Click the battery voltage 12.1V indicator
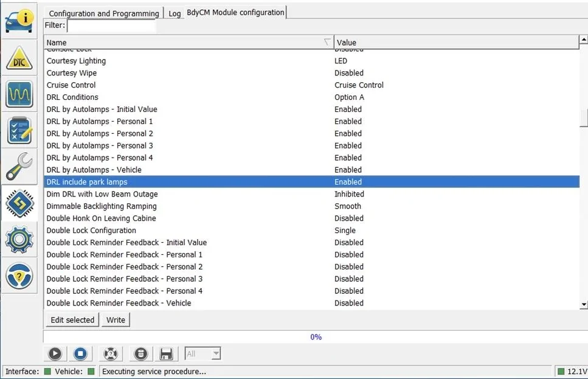 coord(572,372)
